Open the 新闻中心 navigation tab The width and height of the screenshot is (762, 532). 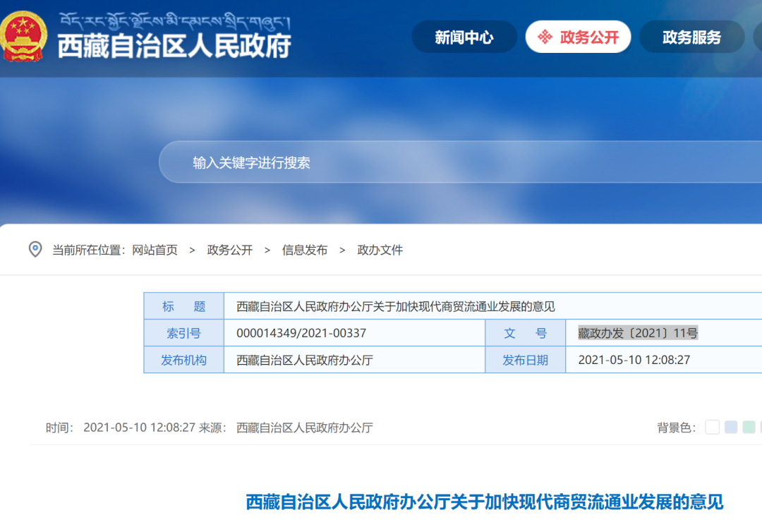(x=464, y=37)
